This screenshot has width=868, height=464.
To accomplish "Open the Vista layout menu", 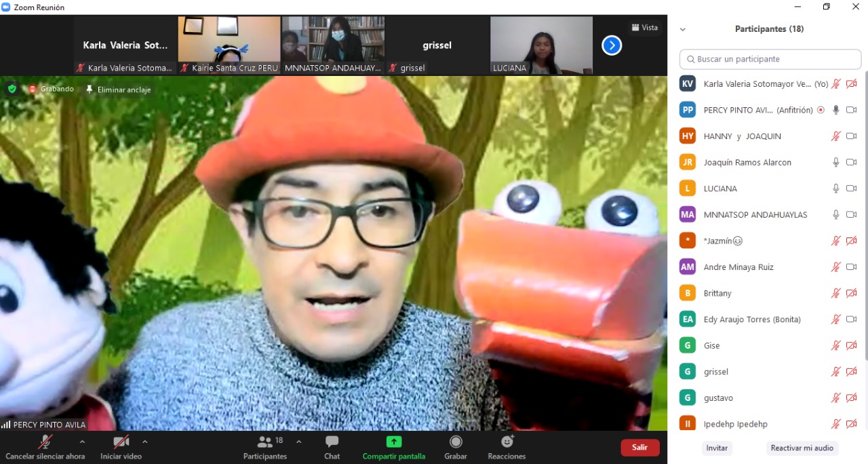I will [x=644, y=28].
